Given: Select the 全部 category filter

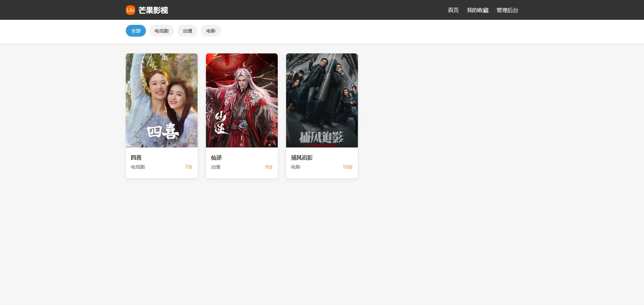Looking at the screenshot, I should 136,31.
